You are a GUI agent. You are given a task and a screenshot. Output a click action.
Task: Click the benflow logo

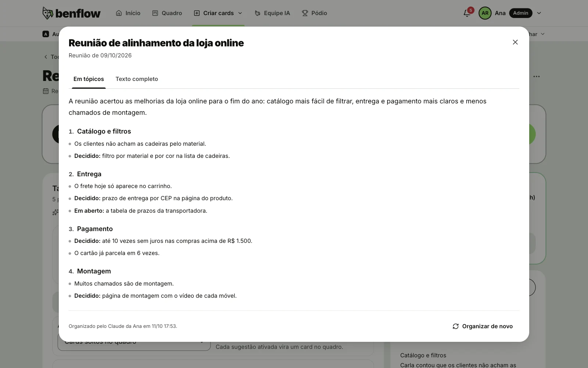click(71, 13)
